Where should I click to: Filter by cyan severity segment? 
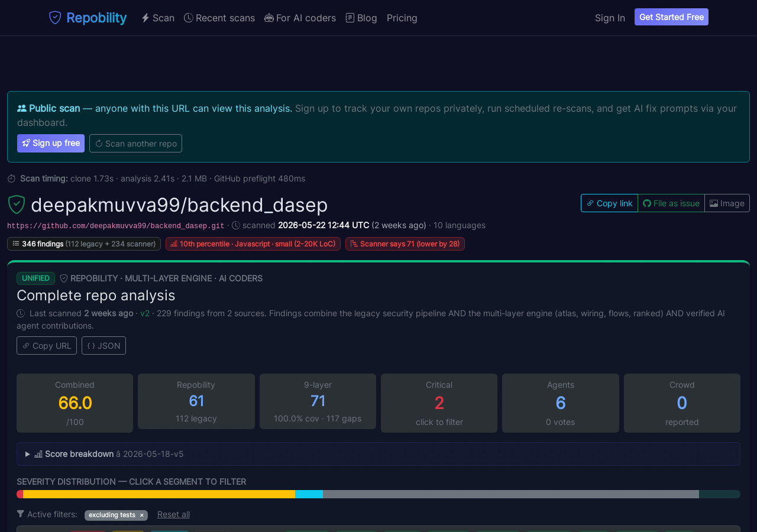(x=309, y=494)
